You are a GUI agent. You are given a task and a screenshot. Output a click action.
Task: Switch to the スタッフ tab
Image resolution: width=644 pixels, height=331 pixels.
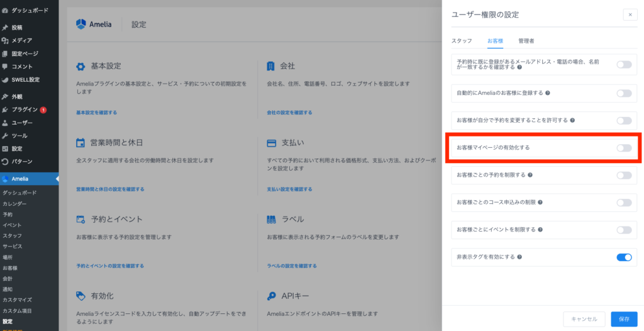click(x=462, y=41)
